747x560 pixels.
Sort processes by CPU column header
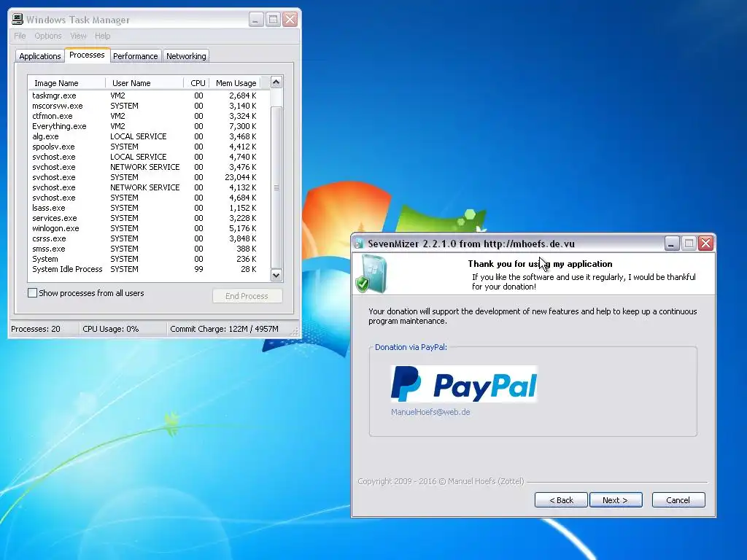click(x=196, y=83)
